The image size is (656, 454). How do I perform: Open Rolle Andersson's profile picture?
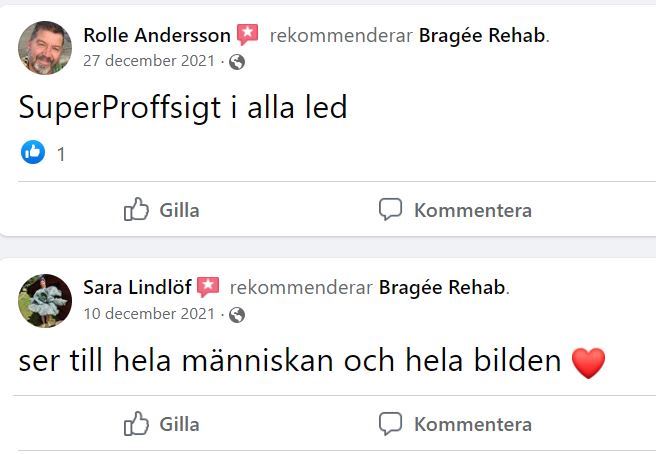point(45,48)
